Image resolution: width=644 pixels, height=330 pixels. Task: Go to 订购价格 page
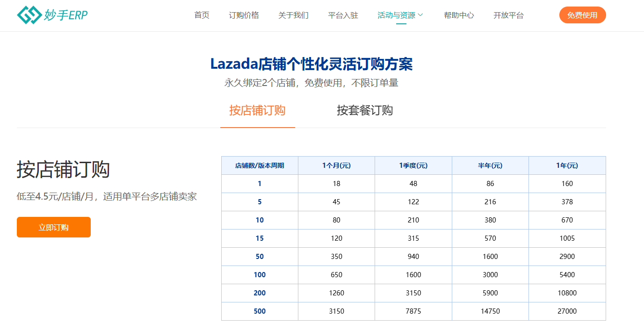click(244, 15)
